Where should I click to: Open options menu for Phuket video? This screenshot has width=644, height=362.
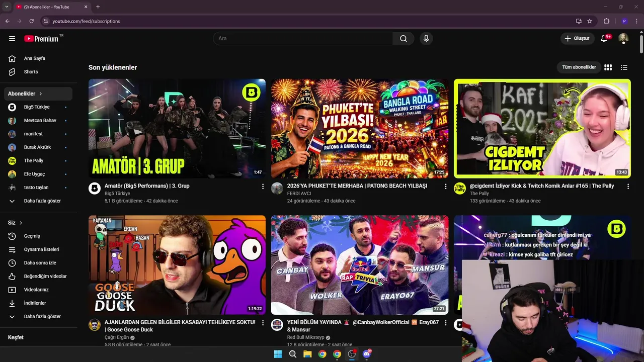[x=445, y=187]
